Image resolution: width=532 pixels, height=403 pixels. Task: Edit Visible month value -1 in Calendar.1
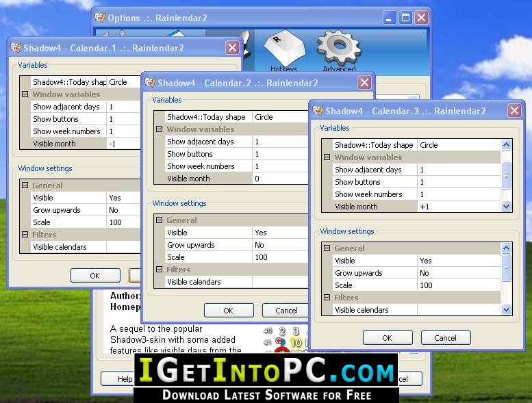tap(123, 144)
